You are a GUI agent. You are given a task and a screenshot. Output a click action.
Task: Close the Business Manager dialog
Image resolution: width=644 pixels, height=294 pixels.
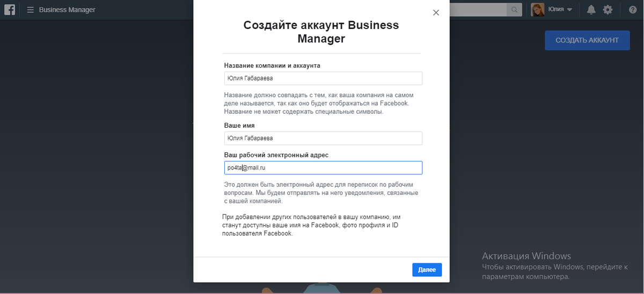tap(436, 13)
